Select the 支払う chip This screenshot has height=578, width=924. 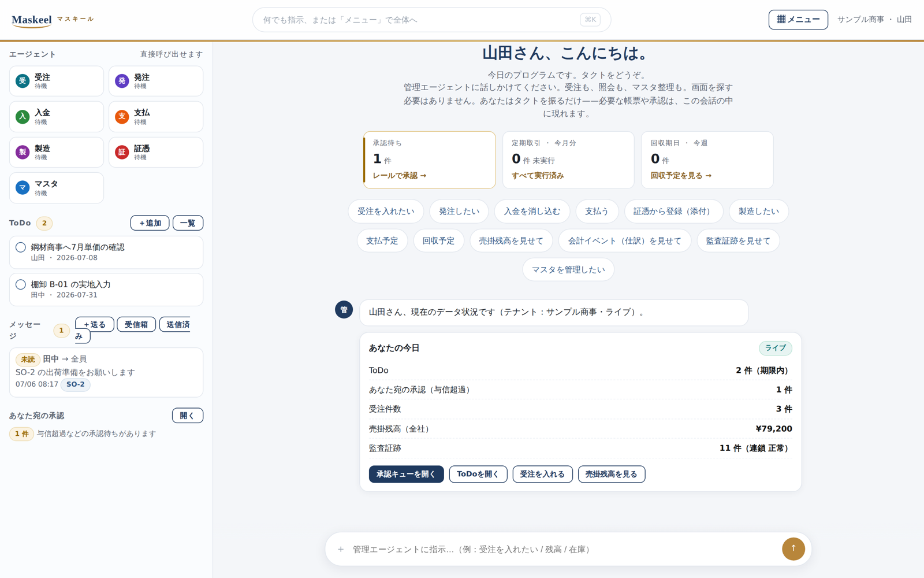pos(597,212)
